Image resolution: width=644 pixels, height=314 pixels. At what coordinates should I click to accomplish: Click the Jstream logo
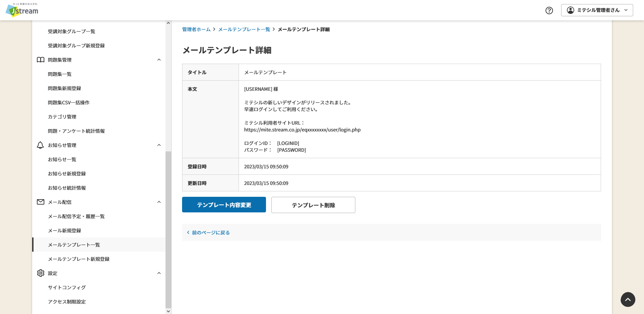(22, 10)
